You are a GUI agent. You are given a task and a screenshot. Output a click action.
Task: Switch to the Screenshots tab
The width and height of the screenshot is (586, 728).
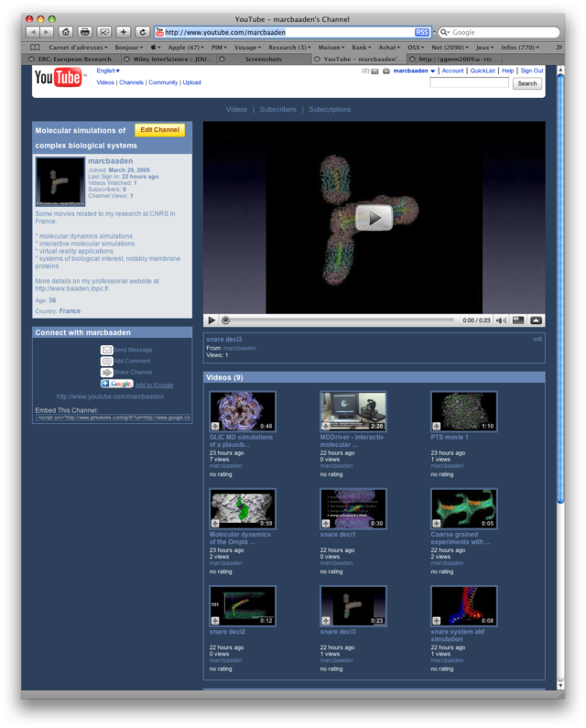click(264, 59)
